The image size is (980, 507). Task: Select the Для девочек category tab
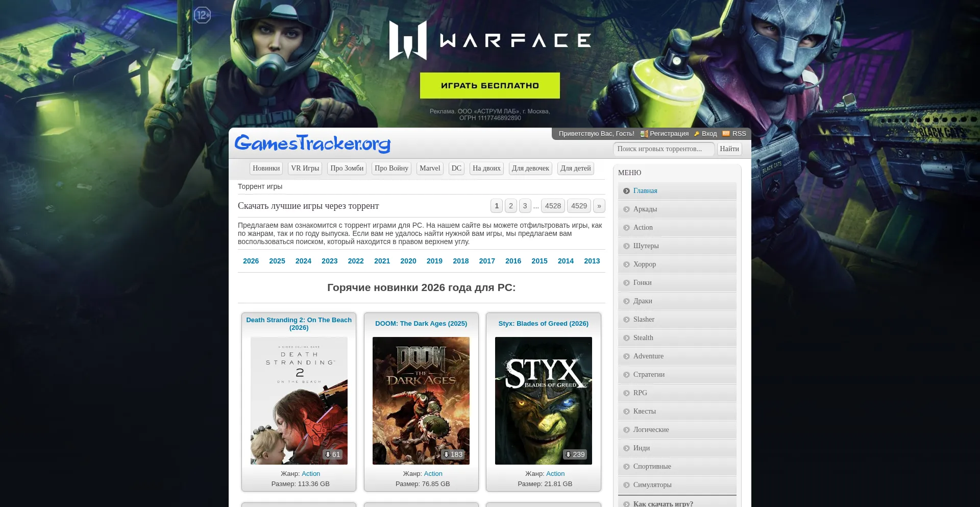click(x=530, y=168)
